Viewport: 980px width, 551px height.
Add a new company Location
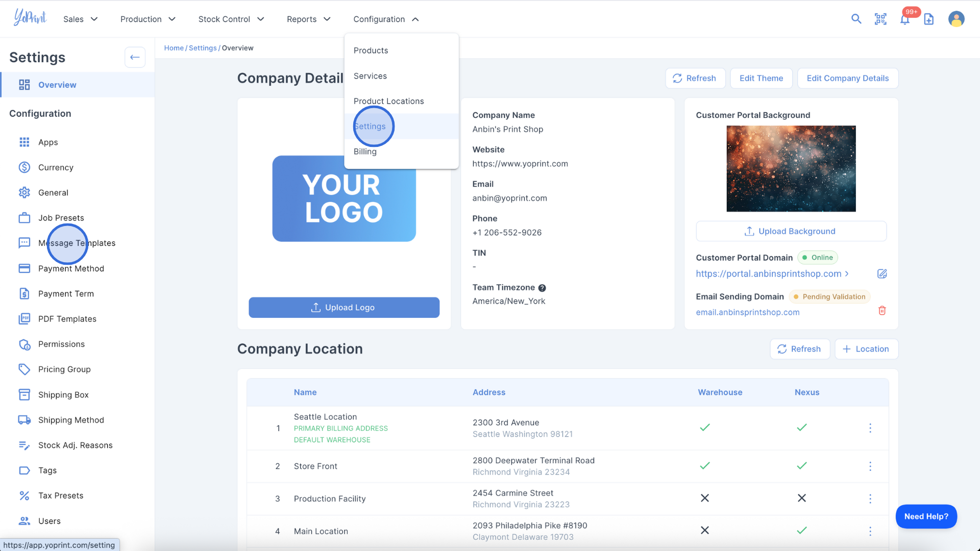(866, 349)
